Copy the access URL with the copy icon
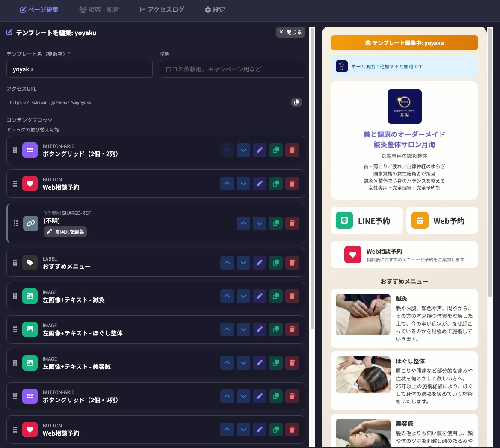Image resolution: width=500 pixels, height=448 pixels. [x=296, y=102]
